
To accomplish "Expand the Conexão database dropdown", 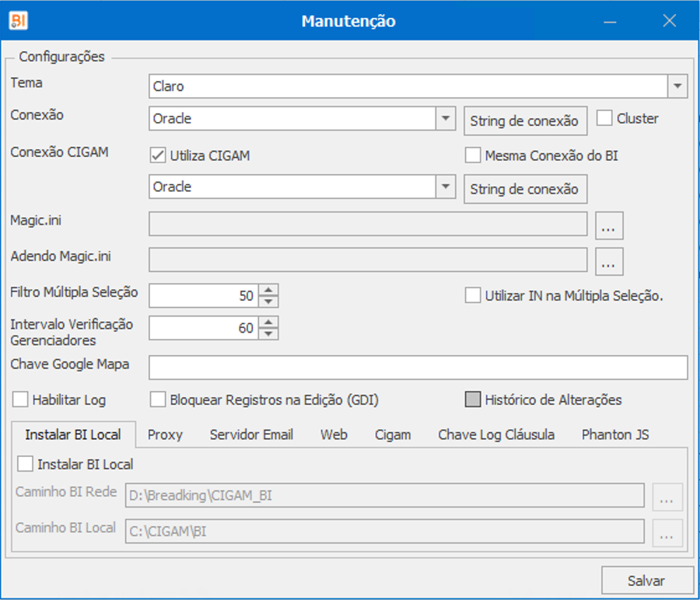I will pos(445,119).
